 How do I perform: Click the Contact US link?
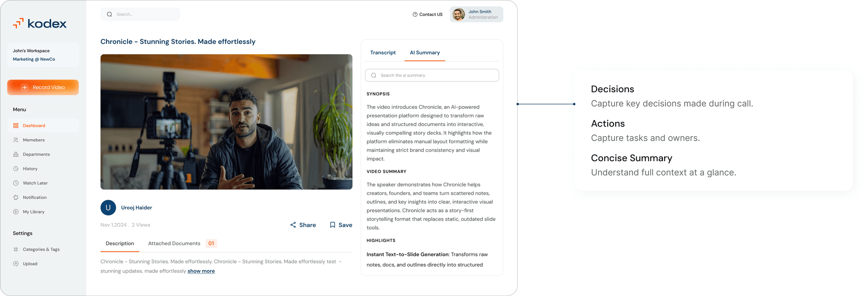(x=427, y=14)
